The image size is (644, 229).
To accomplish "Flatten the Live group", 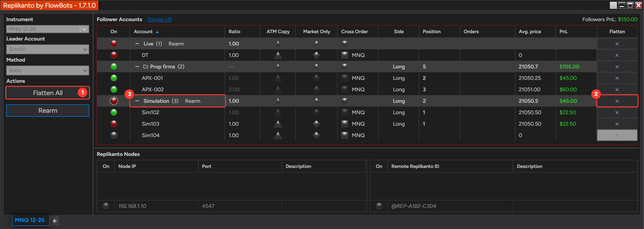I will click(617, 44).
